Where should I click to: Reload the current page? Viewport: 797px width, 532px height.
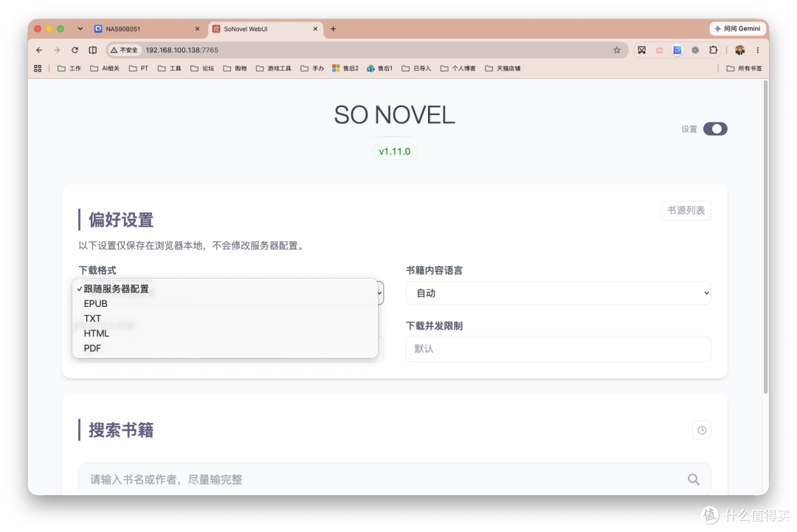pos(75,49)
